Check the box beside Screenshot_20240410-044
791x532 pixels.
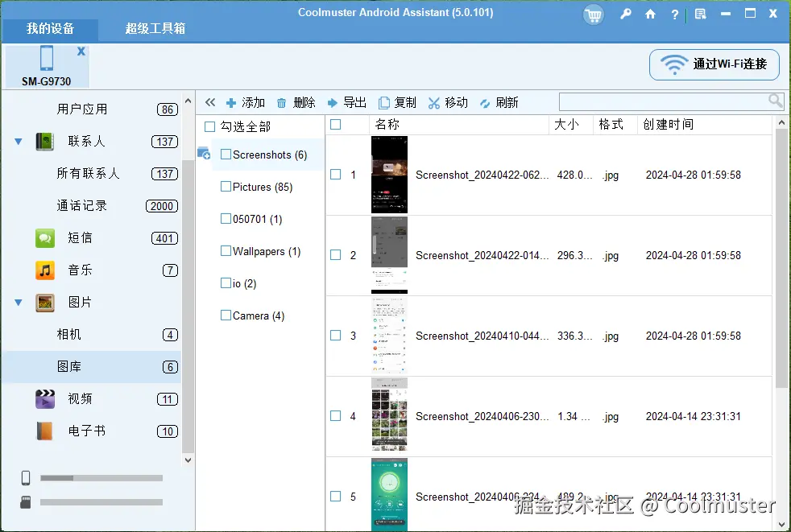point(335,336)
